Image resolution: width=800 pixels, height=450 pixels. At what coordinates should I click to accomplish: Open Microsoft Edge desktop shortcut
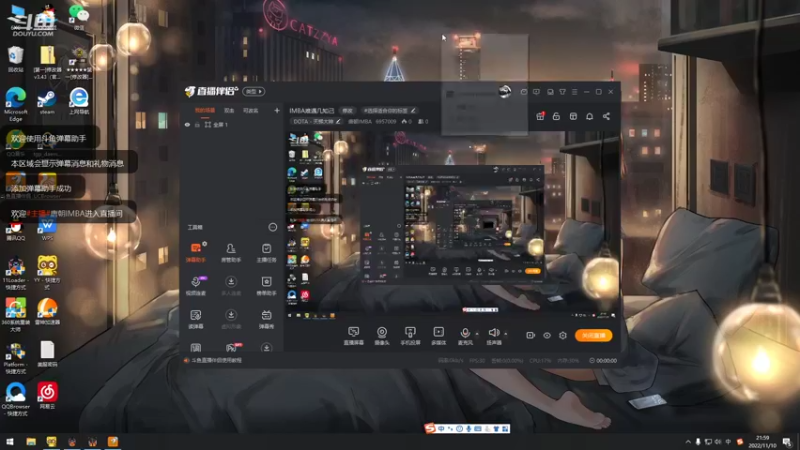[x=16, y=104]
